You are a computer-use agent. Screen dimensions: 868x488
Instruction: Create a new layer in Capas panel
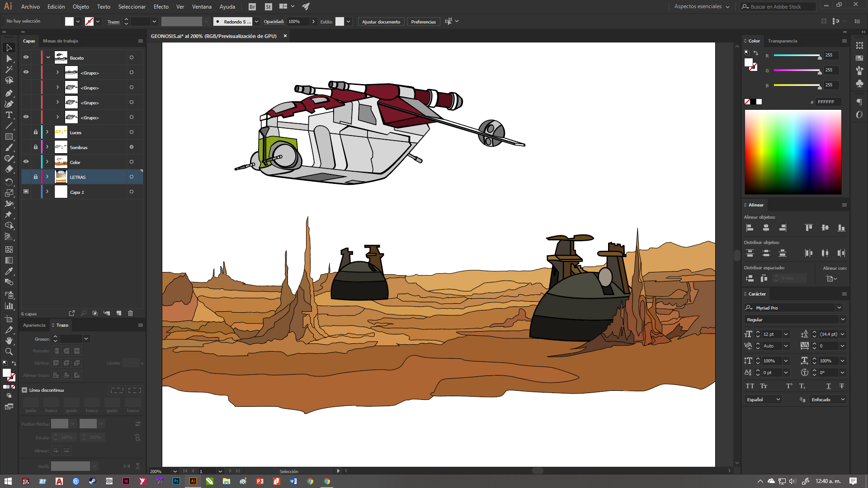[x=118, y=313]
